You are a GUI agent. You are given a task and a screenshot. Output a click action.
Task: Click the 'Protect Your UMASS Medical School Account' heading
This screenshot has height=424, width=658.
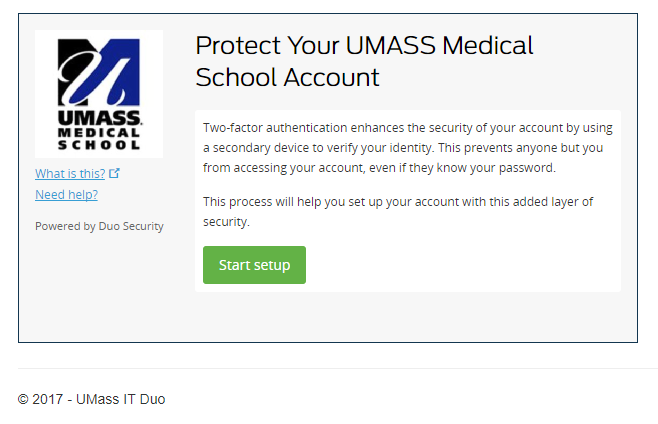click(364, 60)
